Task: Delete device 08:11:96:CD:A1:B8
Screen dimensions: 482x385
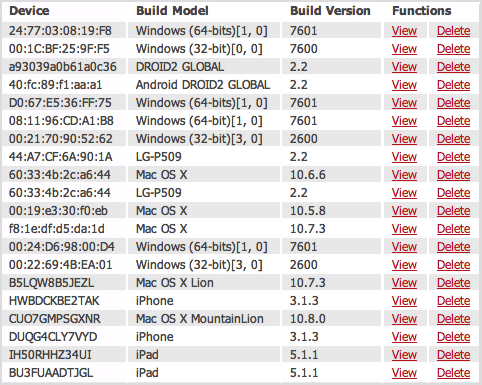Action: pos(454,121)
